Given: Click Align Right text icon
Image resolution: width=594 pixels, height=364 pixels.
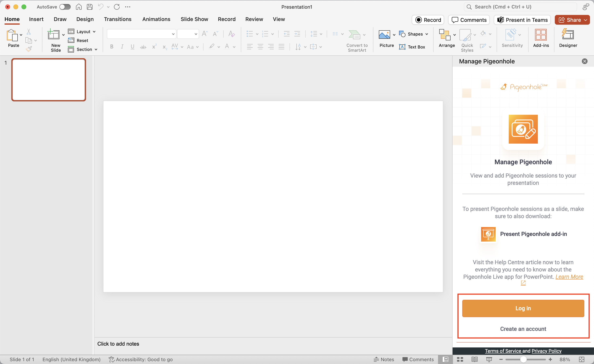Looking at the screenshot, I should click(271, 46).
